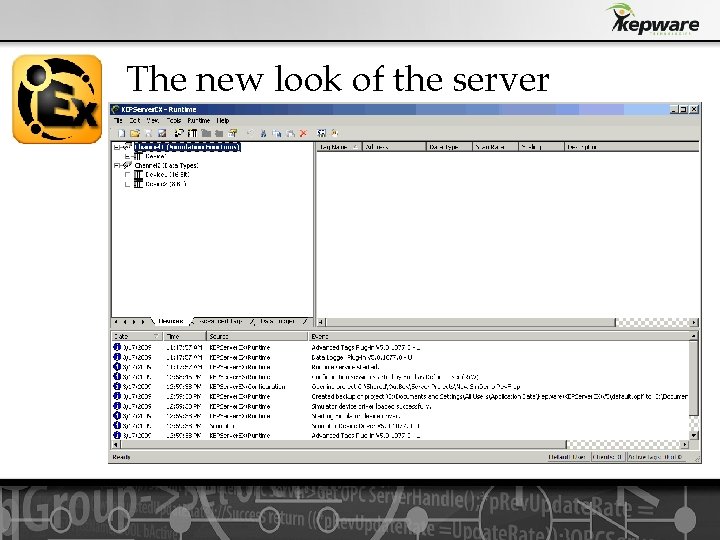The image size is (720, 540).
Task: Click the Default User status bar entry
Action: pyautogui.click(x=567, y=457)
